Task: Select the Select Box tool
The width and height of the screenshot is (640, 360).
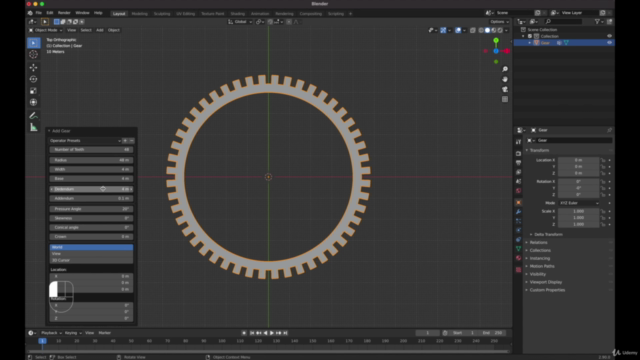Action: point(33,43)
